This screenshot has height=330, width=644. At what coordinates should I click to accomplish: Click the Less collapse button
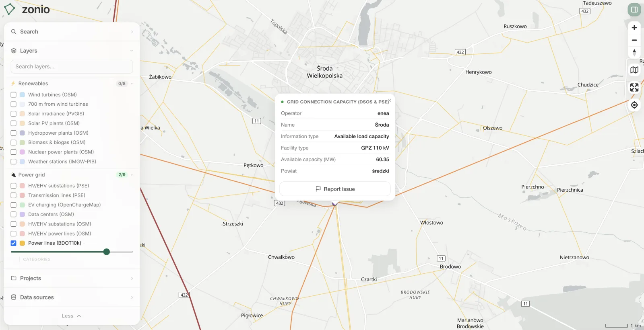coord(72,316)
